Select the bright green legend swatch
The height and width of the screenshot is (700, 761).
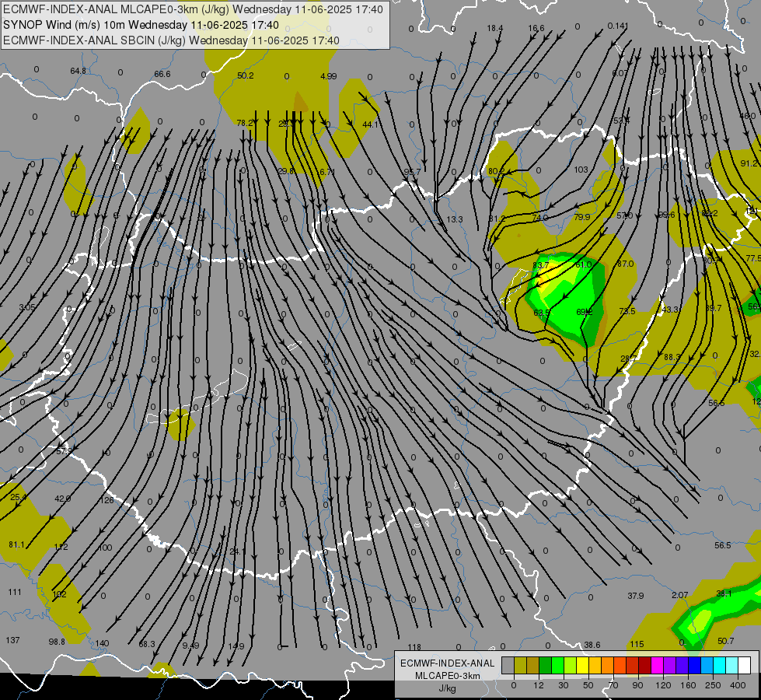coord(557,666)
